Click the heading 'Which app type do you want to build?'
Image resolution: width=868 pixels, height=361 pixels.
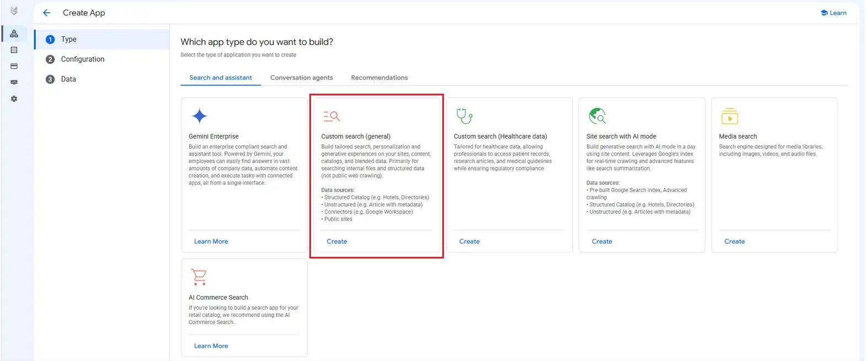point(257,42)
